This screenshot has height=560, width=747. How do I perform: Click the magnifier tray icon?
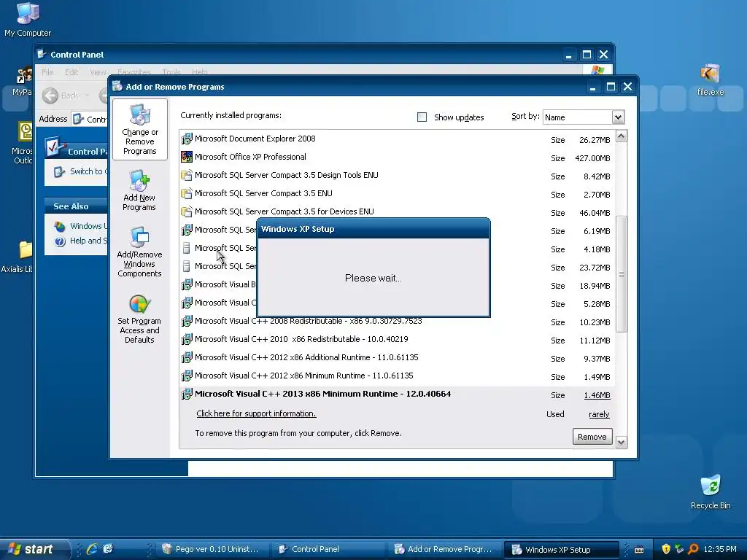coord(693,549)
